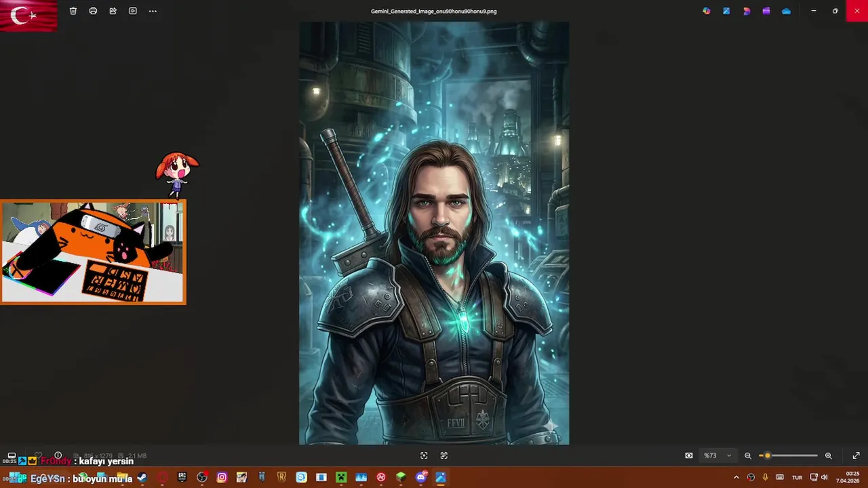Print the image using the printer icon

pyautogui.click(x=93, y=11)
